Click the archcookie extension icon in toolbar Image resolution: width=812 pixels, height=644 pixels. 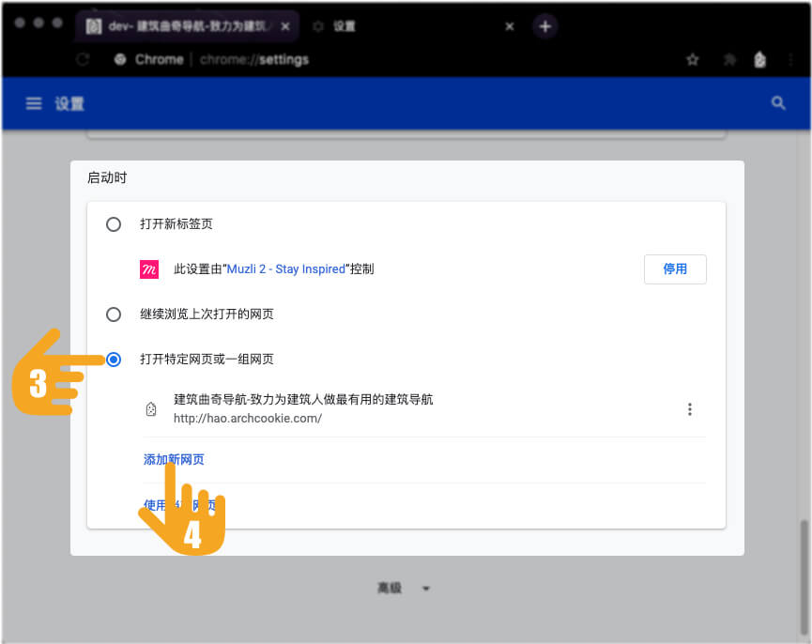(759, 60)
